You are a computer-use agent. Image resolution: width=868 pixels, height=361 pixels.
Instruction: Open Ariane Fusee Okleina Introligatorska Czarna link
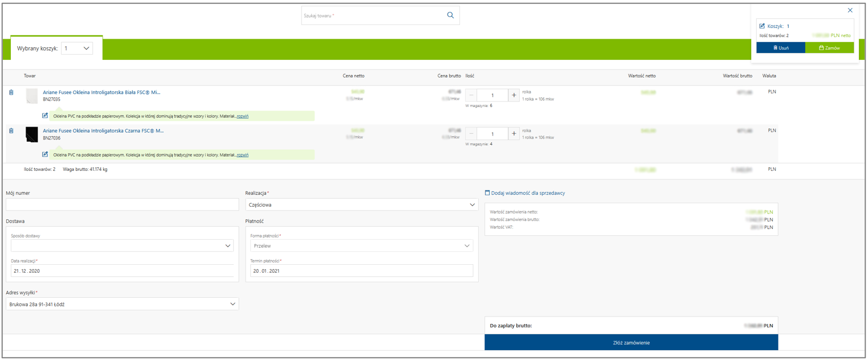pyautogui.click(x=103, y=130)
